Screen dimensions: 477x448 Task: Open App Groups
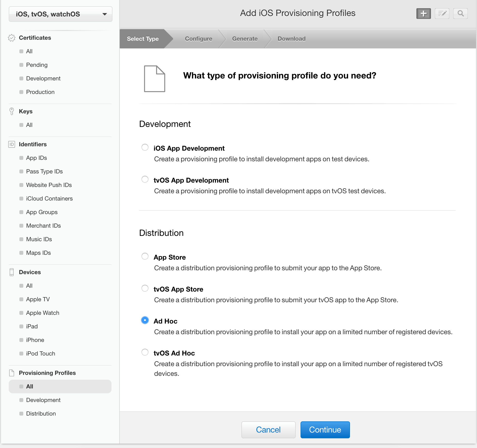click(42, 212)
